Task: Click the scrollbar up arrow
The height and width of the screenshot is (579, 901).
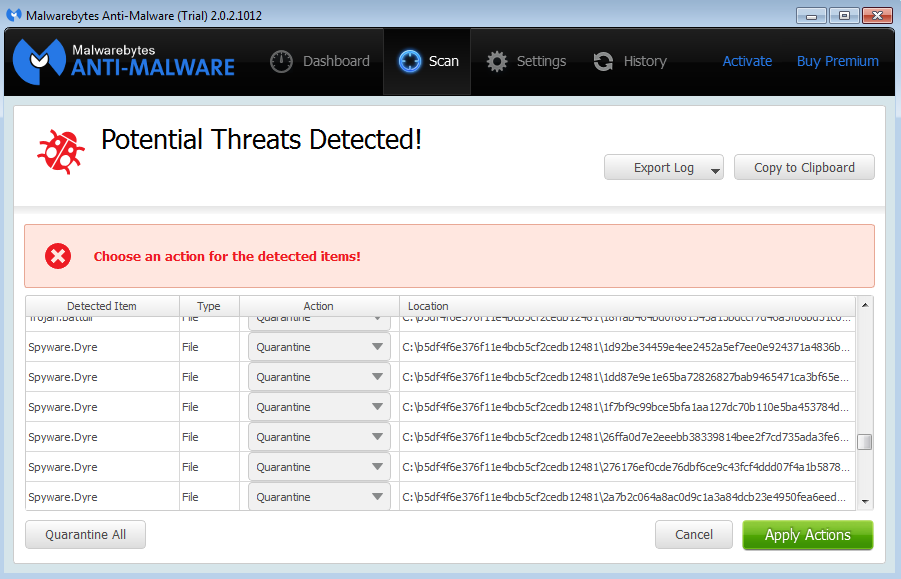Action: click(865, 305)
